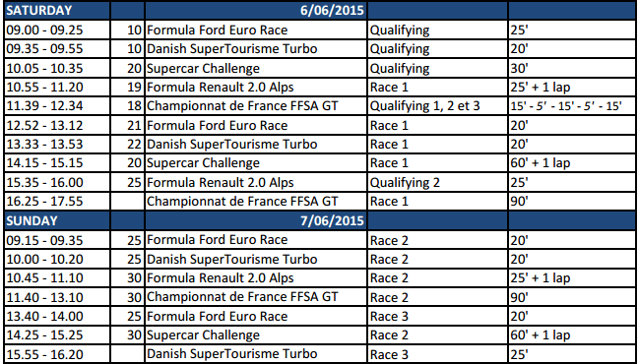
Task: Click the 12.52 - 13.12 time cell
Action: (57, 125)
